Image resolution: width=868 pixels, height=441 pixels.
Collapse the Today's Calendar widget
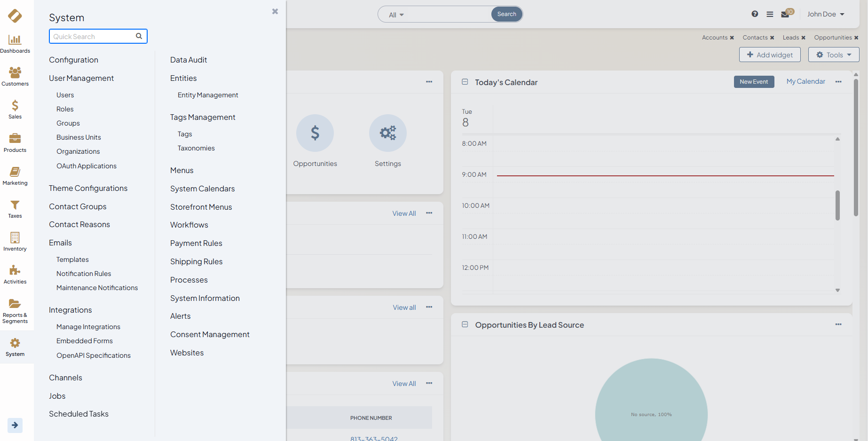(465, 82)
